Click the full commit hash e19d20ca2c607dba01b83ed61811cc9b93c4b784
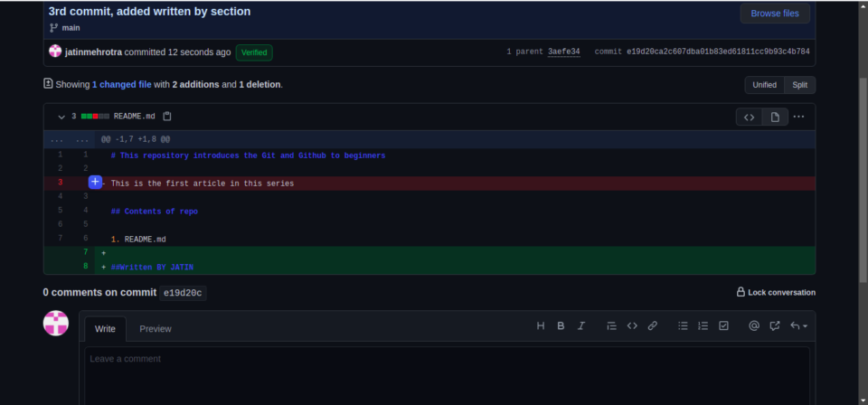Image resolution: width=868 pixels, height=405 pixels. click(719, 52)
